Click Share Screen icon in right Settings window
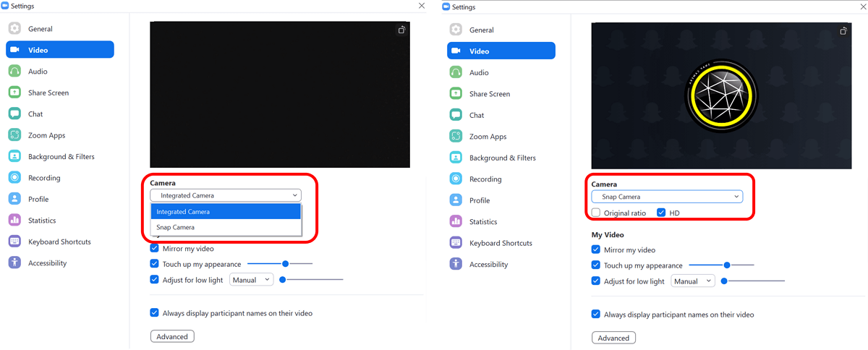 pyautogui.click(x=456, y=94)
